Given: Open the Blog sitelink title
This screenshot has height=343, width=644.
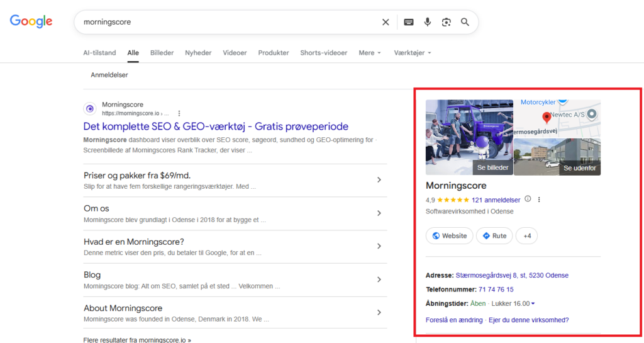Looking at the screenshot, I should pyautogui.click(x=92, y=275).
